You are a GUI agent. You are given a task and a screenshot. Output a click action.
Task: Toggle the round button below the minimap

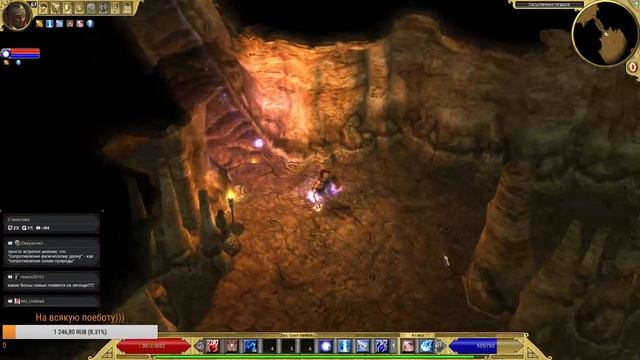(633, 67)
